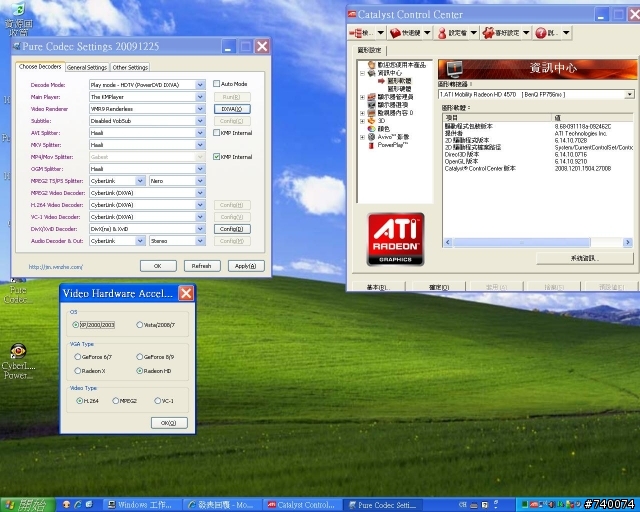Expand the Information Center tree node

click(362, 73)
